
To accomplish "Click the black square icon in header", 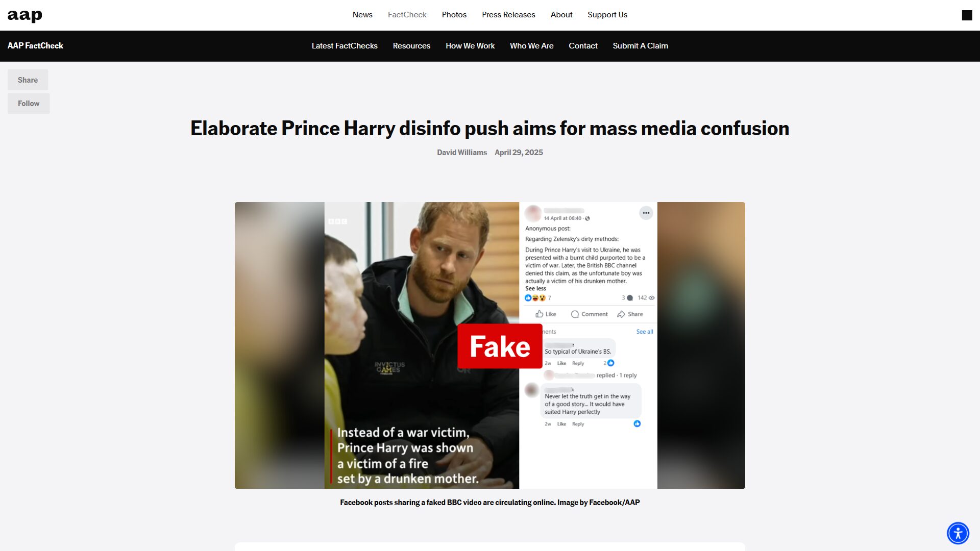I will 967,15.
